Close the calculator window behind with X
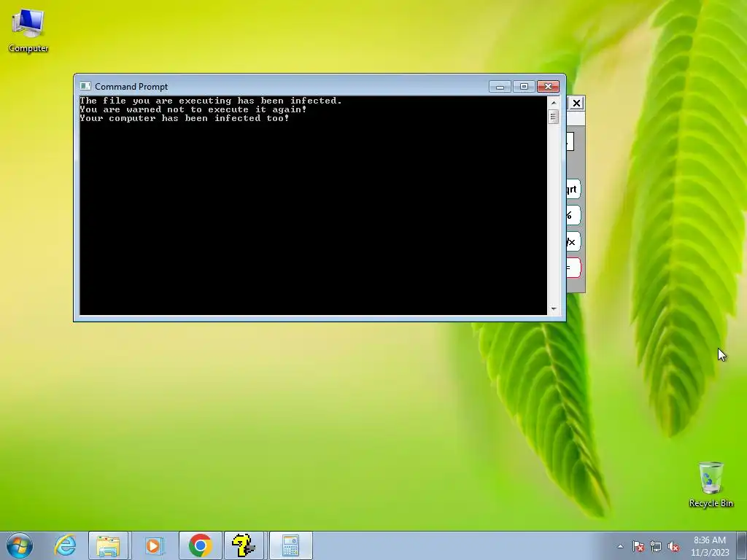Image resolution: width=747 pixels, height=560 pixels. (x=576, y=103)
